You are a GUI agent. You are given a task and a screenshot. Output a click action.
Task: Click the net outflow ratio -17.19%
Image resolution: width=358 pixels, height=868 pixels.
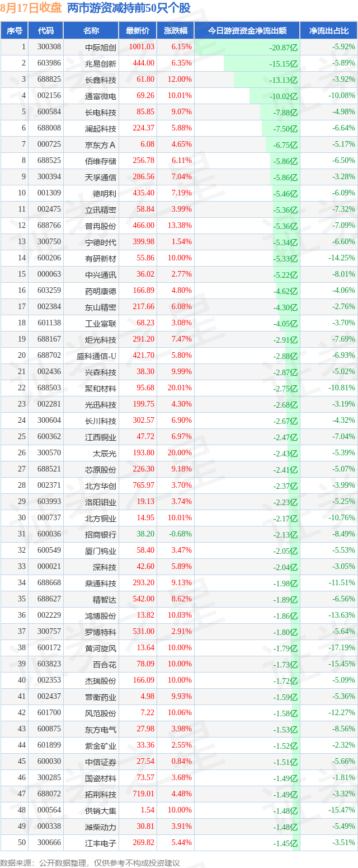click(x=342, y=648)
